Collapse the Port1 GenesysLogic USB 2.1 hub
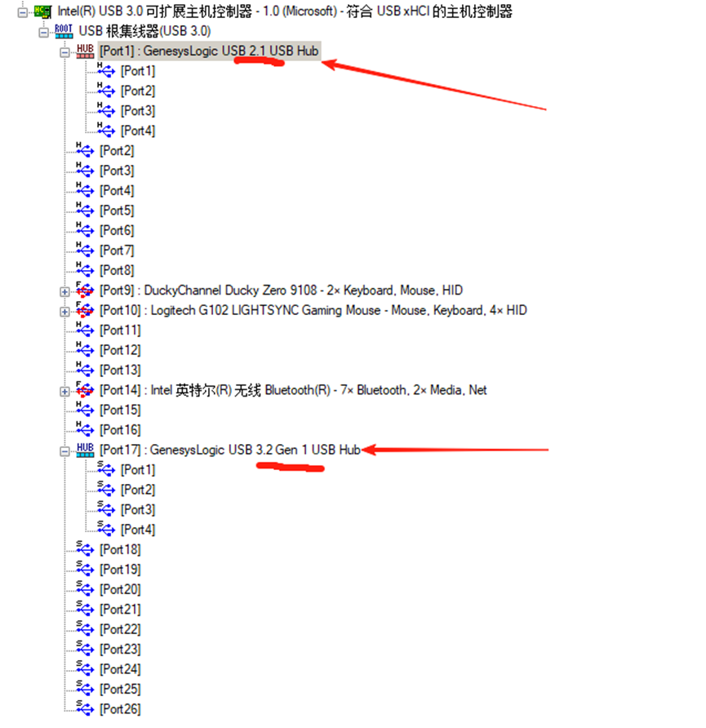This screenshot has width=706, height=728. 64,51
